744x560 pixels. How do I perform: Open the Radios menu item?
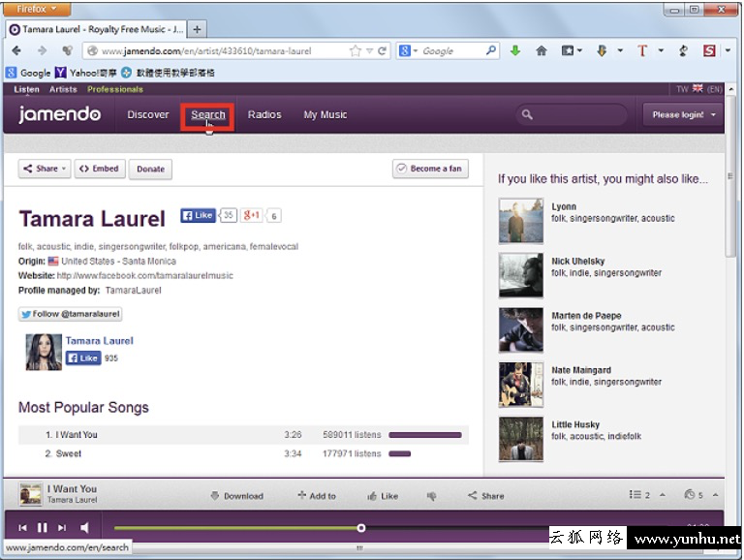tap(264, 115)
